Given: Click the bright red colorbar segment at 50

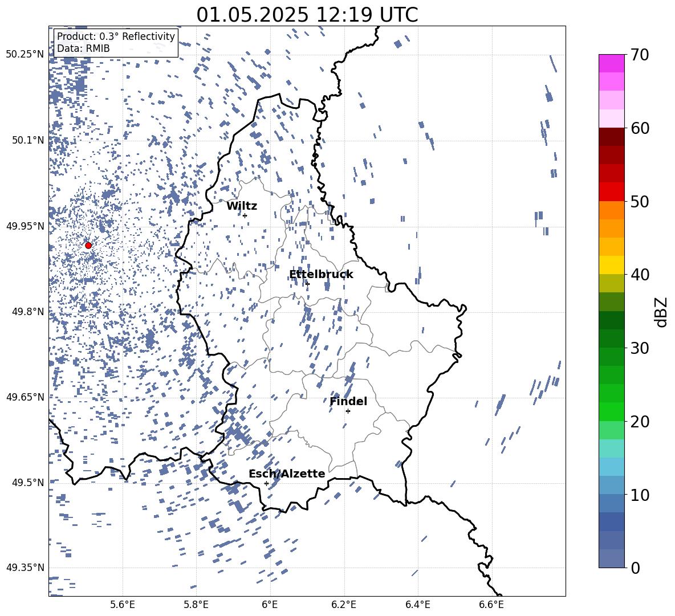Looking at the screenshot, I should point(611,192).
